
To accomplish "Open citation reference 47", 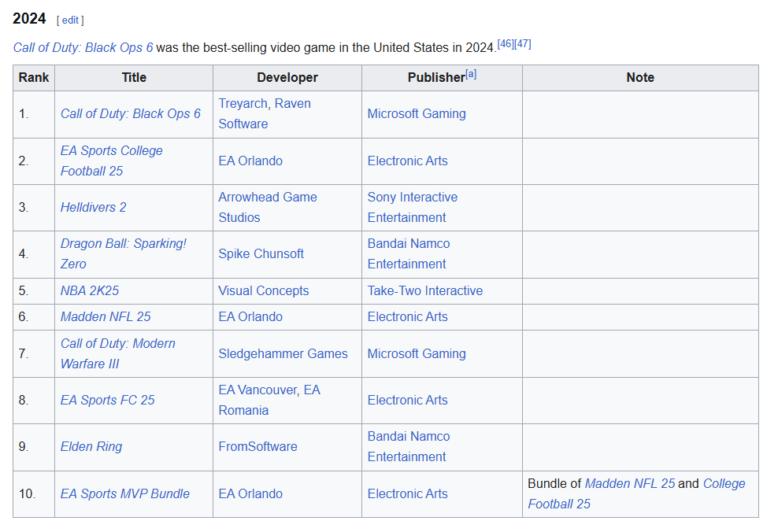I will click(x=522, y=43).
